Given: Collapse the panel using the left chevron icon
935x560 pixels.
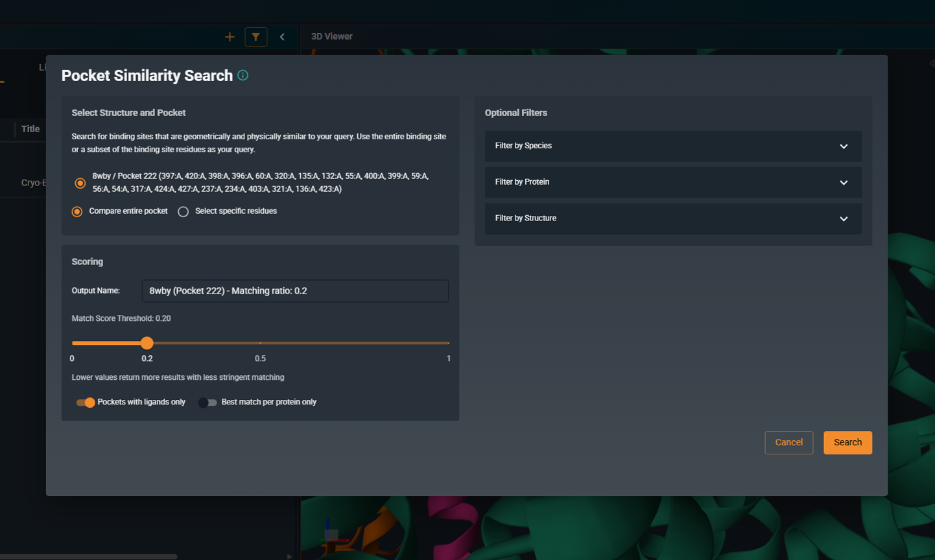Looking at the screenshot, I should click(282, 37).
